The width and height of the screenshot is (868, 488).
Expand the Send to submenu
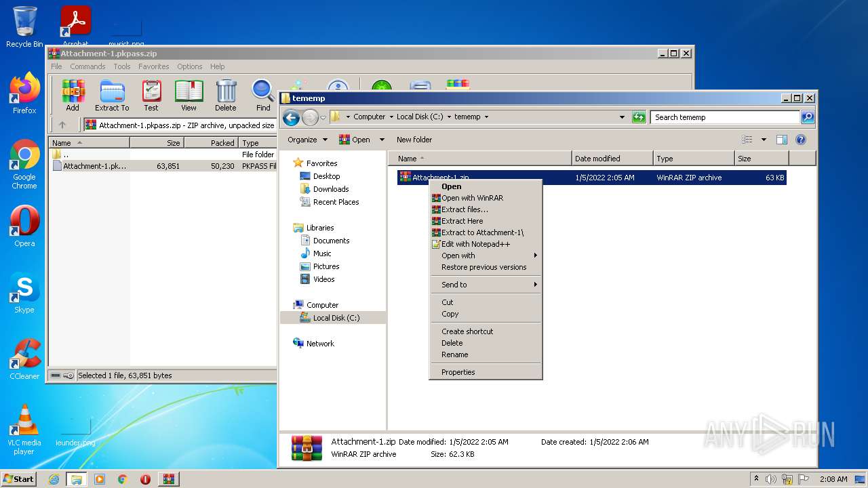(x=486, y=285)
